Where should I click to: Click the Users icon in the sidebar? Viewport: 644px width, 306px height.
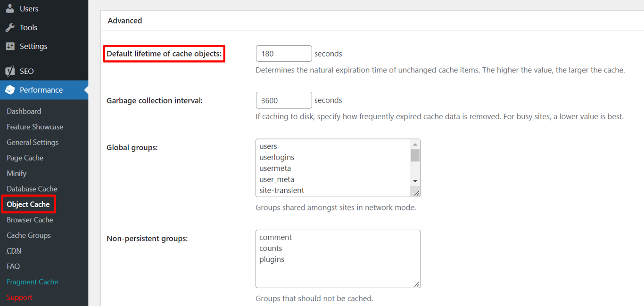tap(10, 8)
